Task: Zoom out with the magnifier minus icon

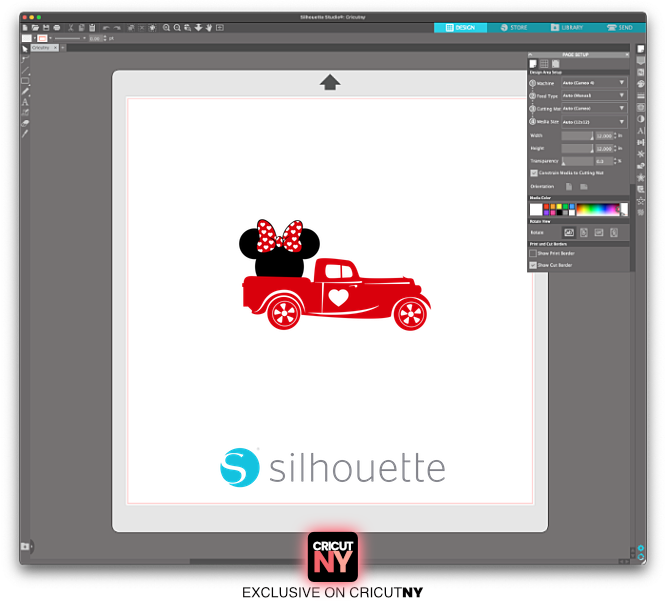Action: 177,28
